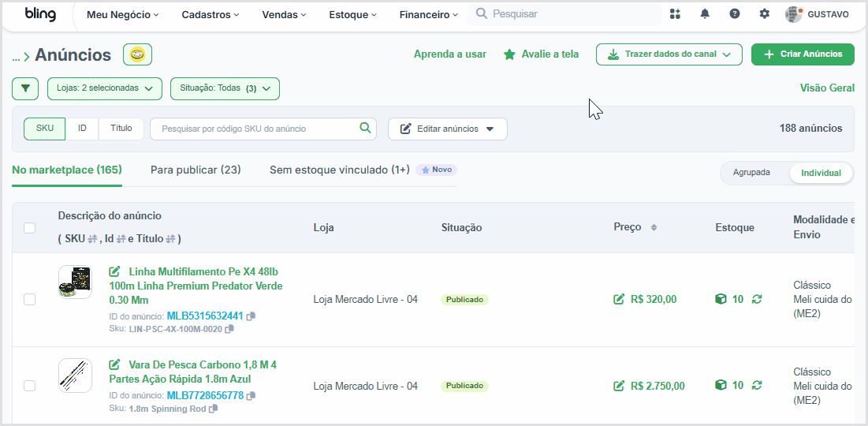
Task: Open ad link MLB5315632441
Action: click(x=205, y=316)
